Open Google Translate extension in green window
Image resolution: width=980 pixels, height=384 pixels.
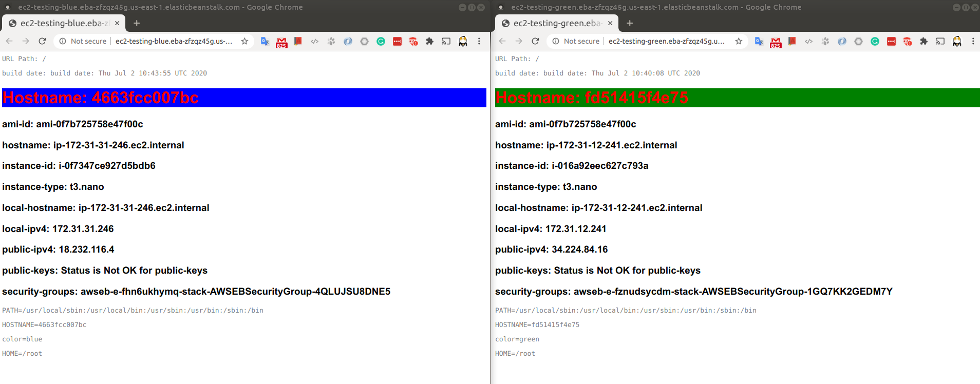tap(759, 41)
